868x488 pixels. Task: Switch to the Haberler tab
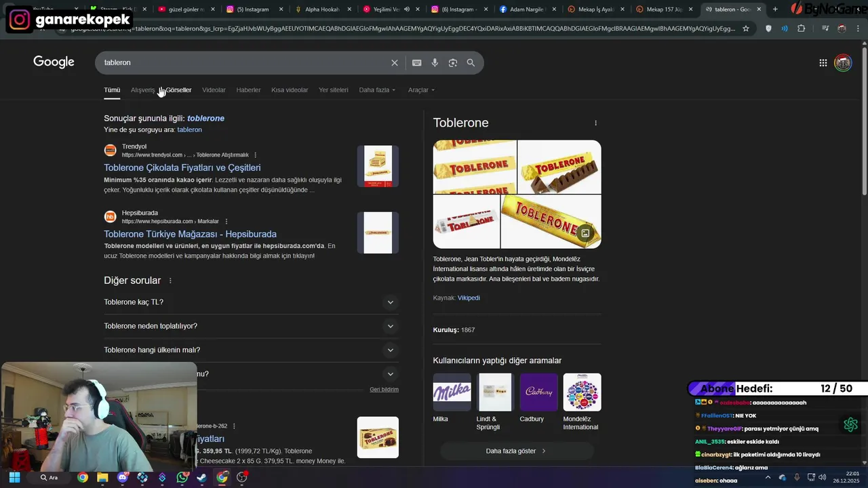tap(248, 90)
